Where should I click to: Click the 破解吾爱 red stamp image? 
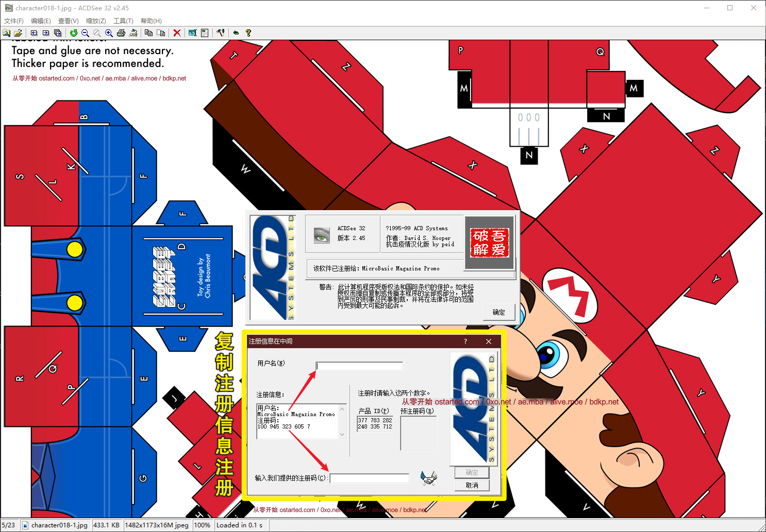click(x=490, y=243)
